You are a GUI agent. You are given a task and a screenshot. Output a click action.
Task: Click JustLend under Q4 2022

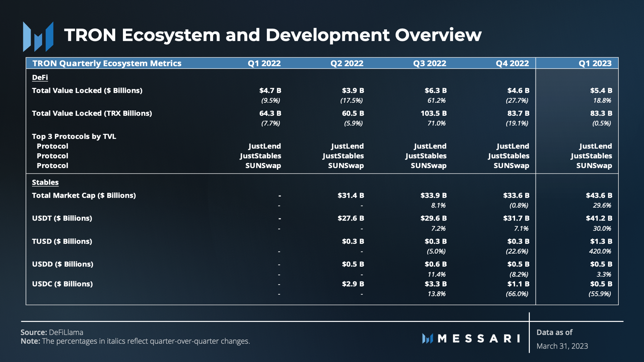click(x=513, y=146)
